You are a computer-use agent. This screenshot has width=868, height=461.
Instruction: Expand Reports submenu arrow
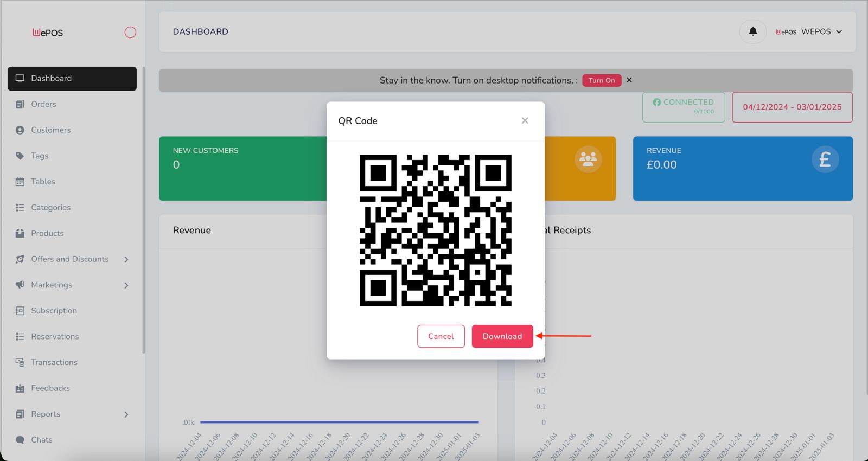pyautogui.click(x=126, y=414)
